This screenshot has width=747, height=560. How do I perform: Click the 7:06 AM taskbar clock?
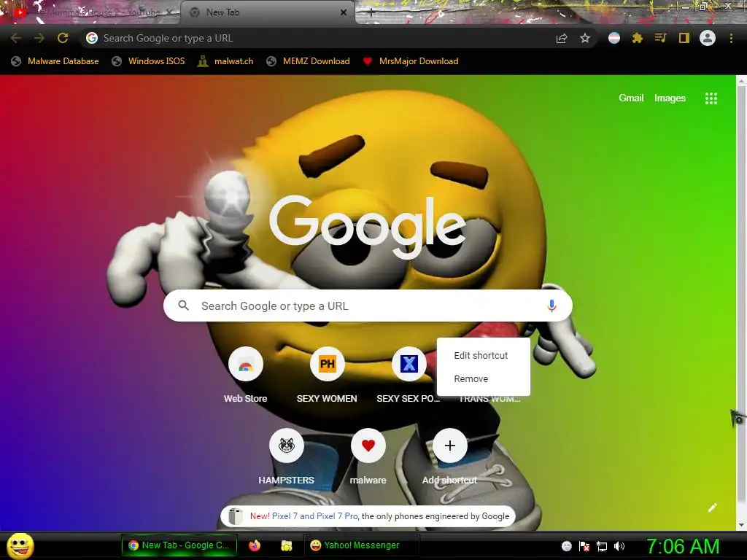coord(682,546)
